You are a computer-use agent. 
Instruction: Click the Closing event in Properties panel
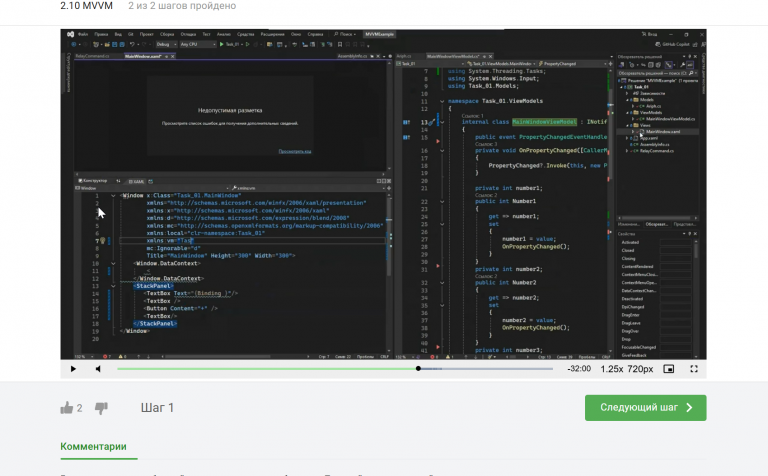pyautogui.click(x=628, y=259)
